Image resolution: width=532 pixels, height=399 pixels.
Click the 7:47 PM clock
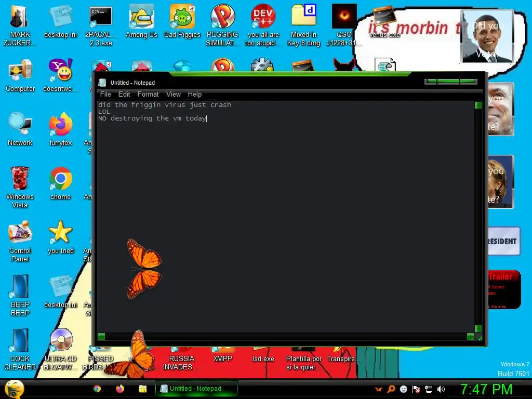486,389
